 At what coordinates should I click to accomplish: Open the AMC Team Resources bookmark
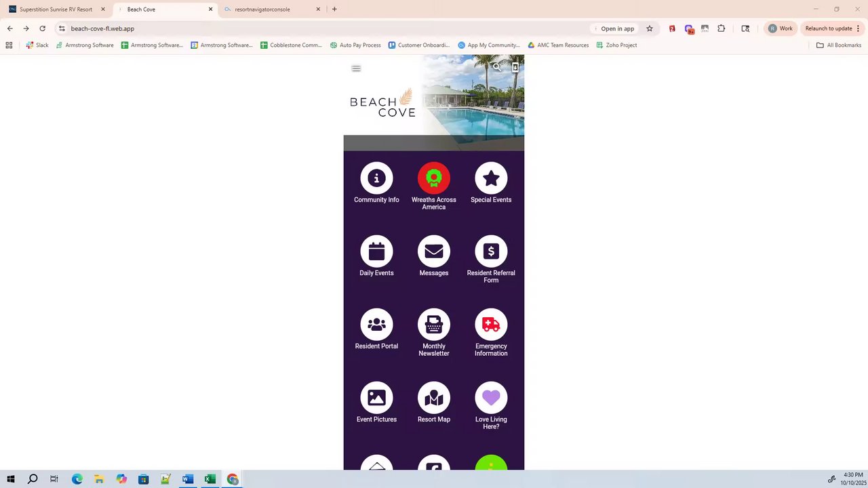pos(558,45)
